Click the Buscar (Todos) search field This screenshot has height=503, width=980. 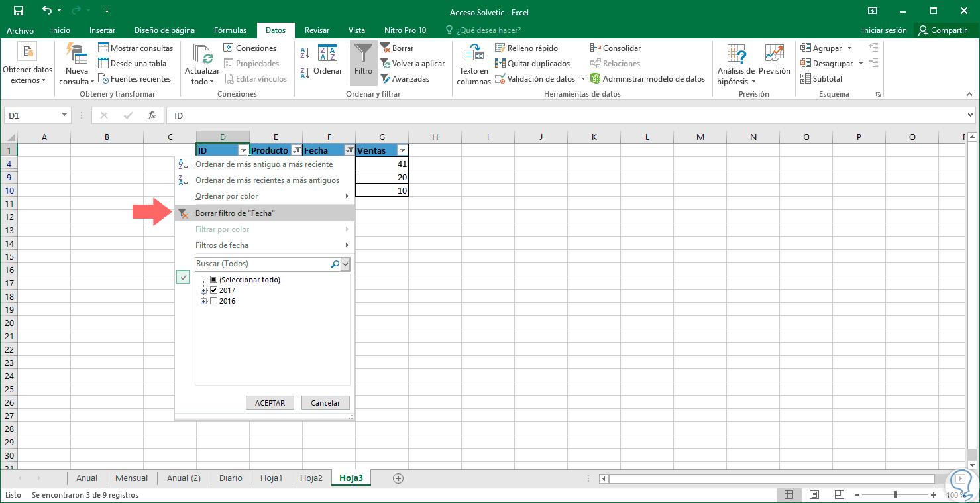pyautogui.click(x=268, y=264)
